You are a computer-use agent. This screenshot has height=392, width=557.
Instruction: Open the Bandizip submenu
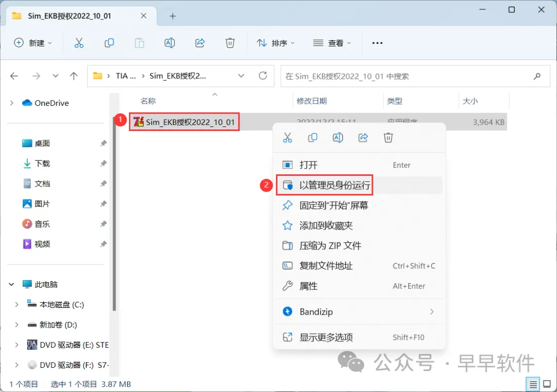(359, 312)
